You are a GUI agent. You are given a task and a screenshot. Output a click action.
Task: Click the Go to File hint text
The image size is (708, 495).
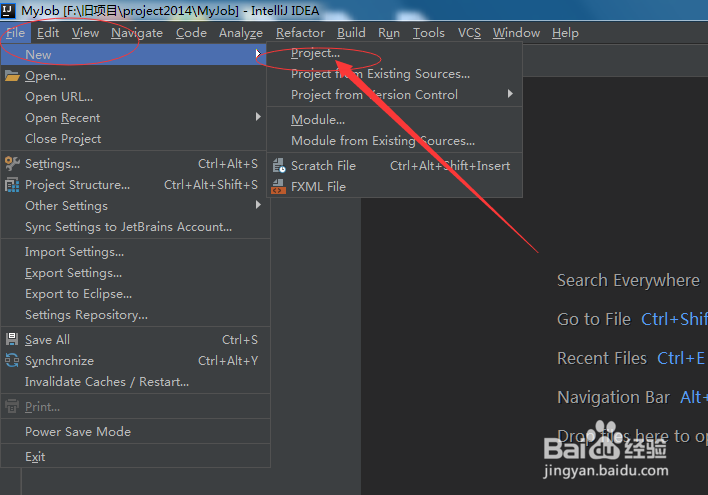click(x=594, y=319)
